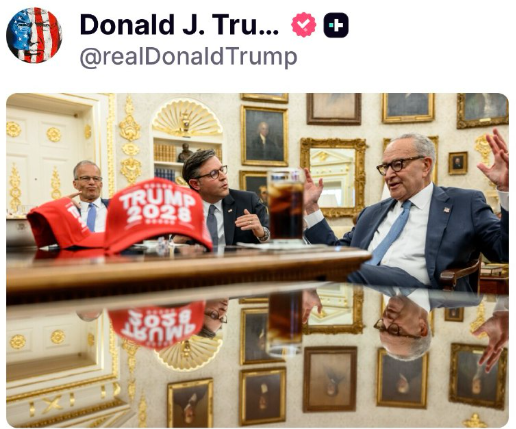
Task: Click the reflected glass on the glossy table
Action: pyautogui.click(x=285, y=324)
